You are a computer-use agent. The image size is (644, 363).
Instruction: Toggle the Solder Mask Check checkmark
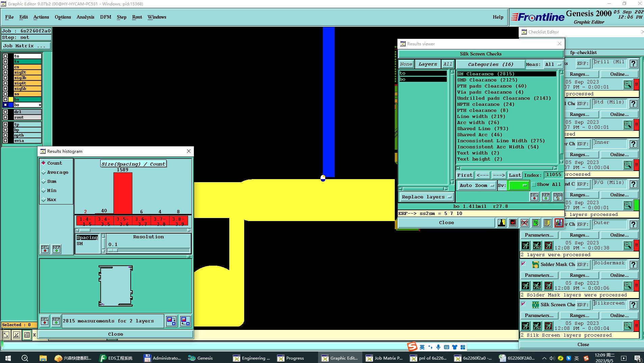click(523, 264)
